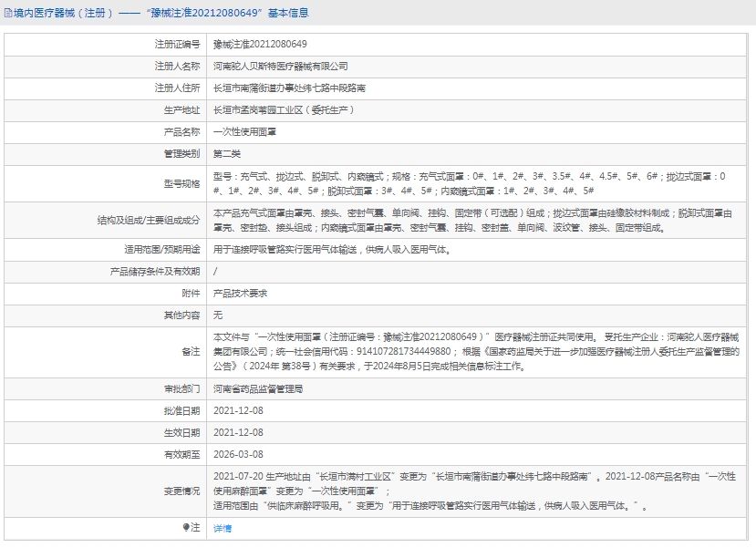The image size is (756, 548).
Task: Select the 生产地址 value 长垣市孟岗苇园工业区
Action: point(283,109)
